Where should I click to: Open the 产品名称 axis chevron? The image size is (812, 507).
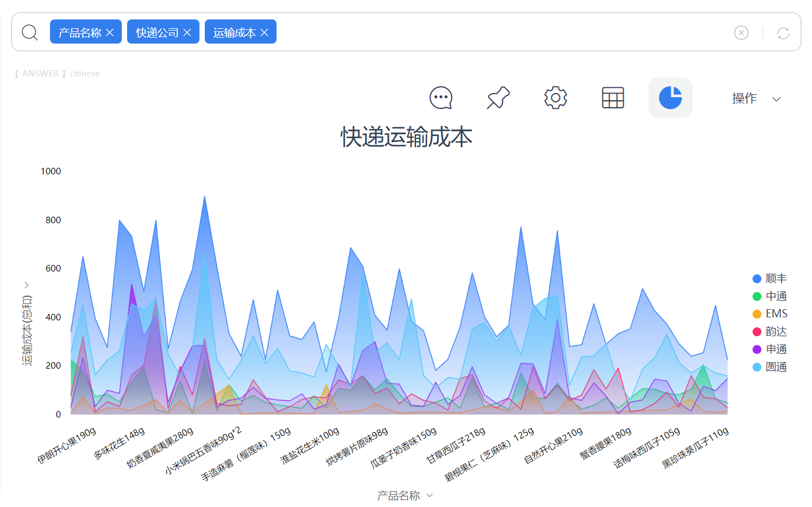[x=429, y=495]
